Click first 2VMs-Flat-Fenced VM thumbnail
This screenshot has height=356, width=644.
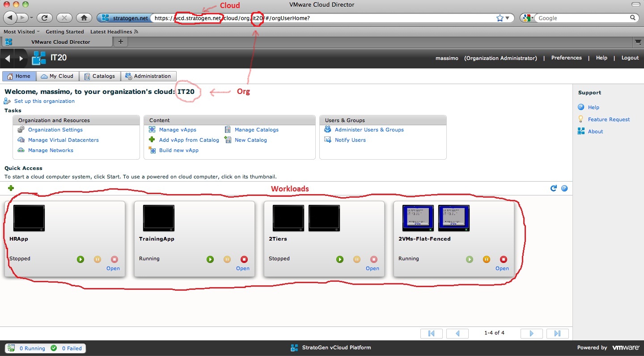tap(418, 218)
